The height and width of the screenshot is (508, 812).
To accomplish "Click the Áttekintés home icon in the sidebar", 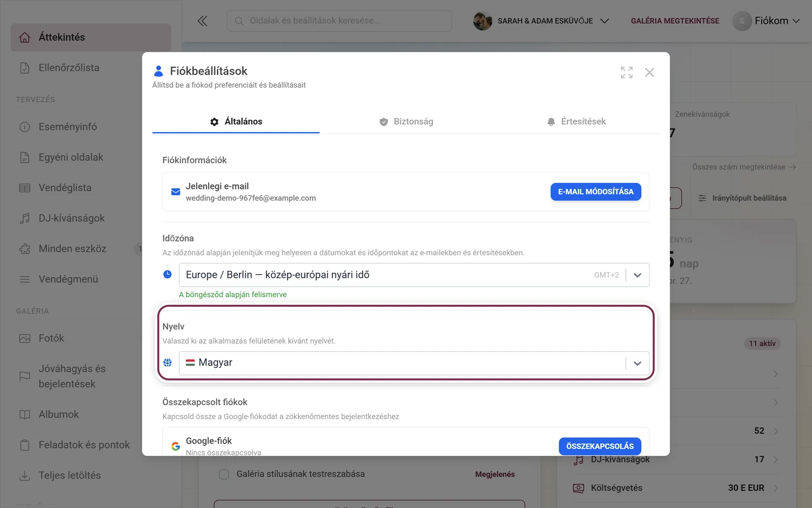I will (x=25, y=37).
